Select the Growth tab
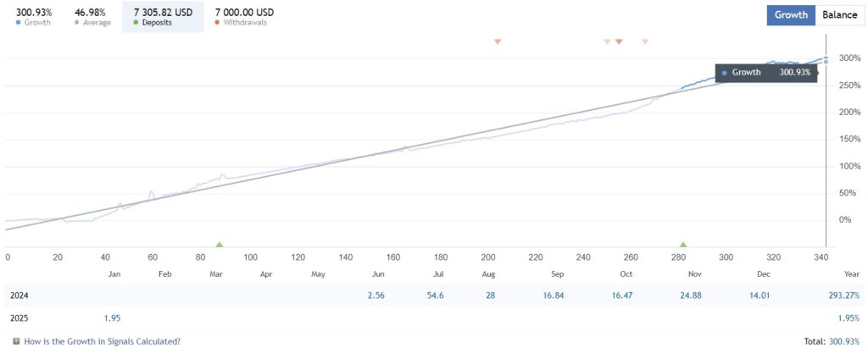Viewport: 868px width, 353px height. pyautogui.click(x=791, y=15)
